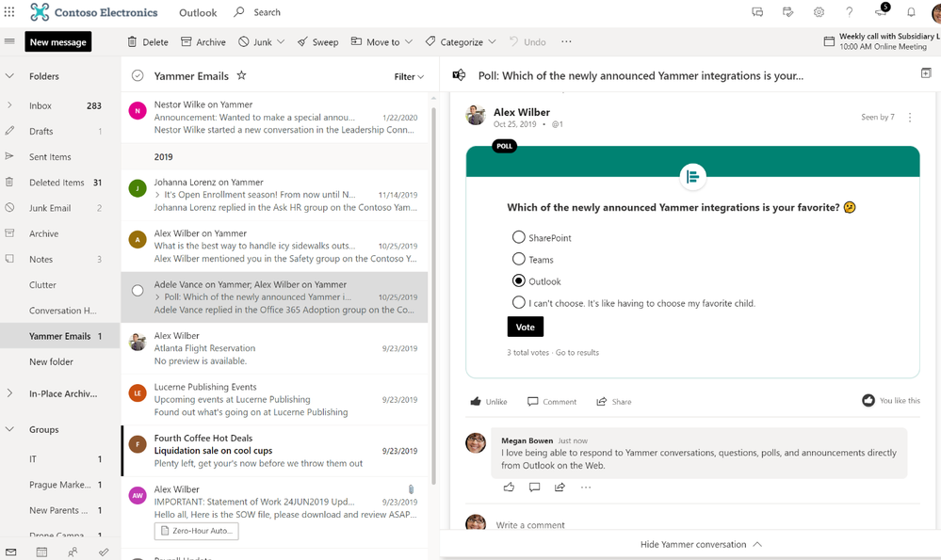
Task: Collapse the Groups section chevron
Action: (9, 429)
